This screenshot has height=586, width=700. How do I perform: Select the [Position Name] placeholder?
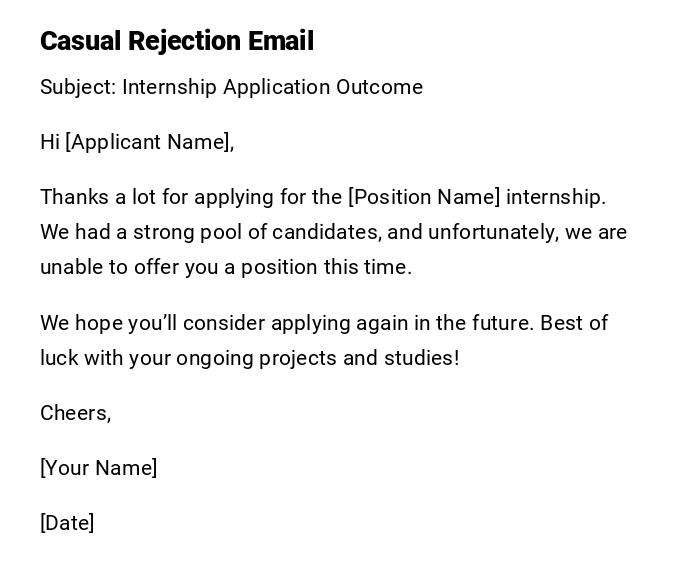[424, 197]
